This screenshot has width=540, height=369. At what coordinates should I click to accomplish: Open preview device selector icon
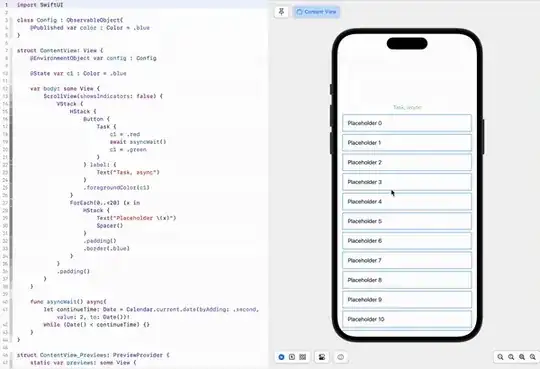point(341,357)
